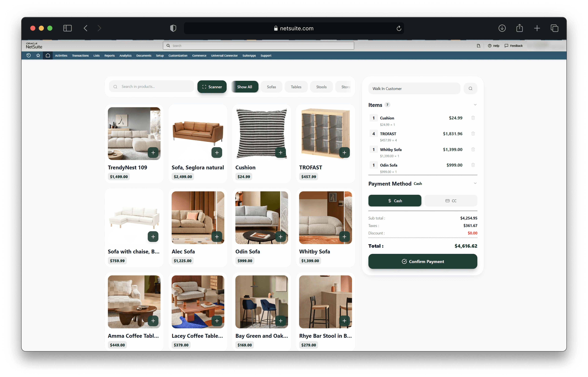Collapse the Items list
Viewport: 588px width, 377px height.
[x=475, y=105]
